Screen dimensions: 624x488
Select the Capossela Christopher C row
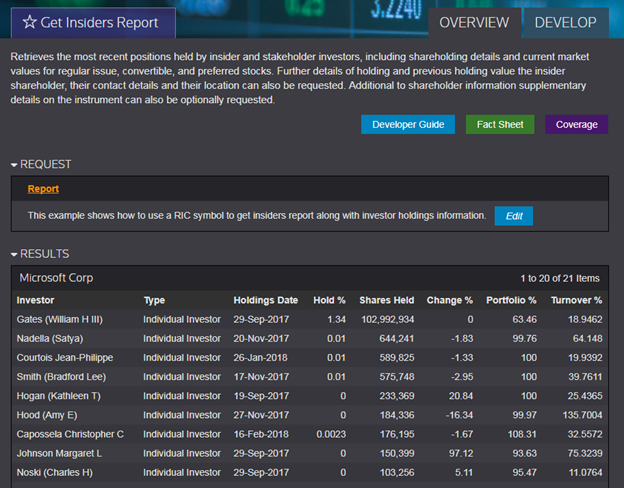click(x=71, y=434)
